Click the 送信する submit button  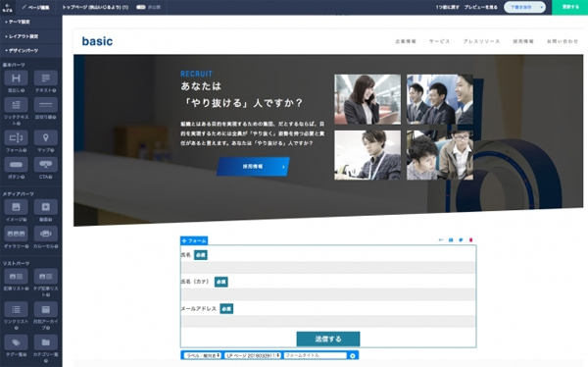pos(328,339)
